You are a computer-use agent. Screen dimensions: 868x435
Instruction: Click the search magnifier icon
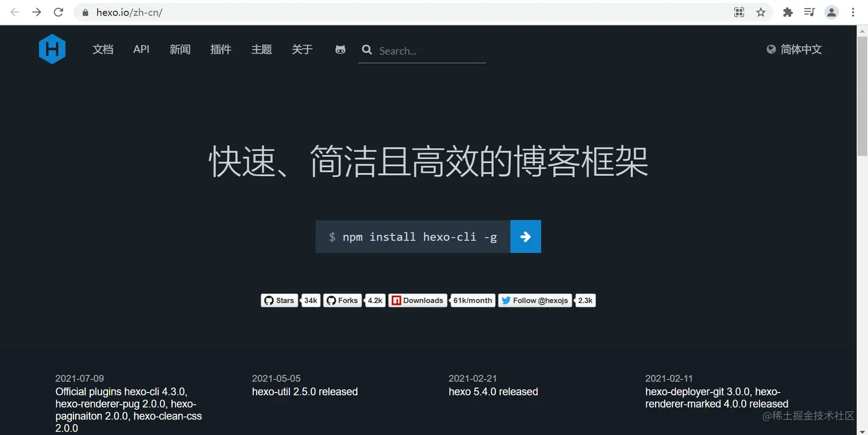367,50
